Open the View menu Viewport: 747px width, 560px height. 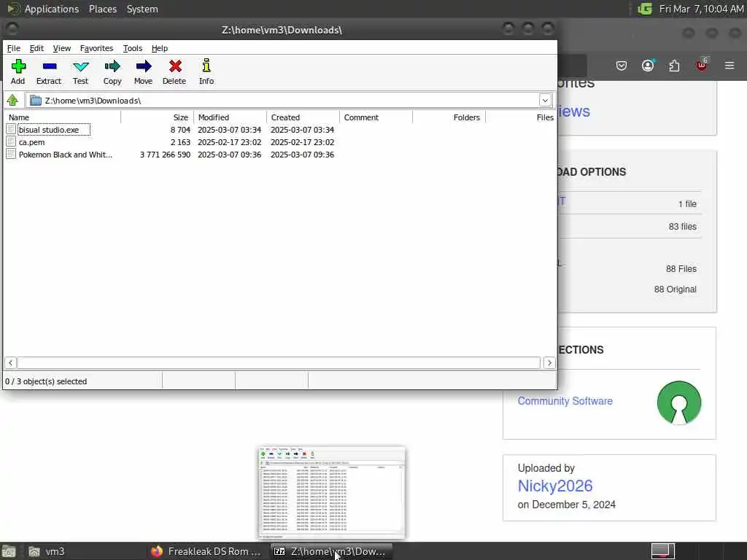click(62, 48)
